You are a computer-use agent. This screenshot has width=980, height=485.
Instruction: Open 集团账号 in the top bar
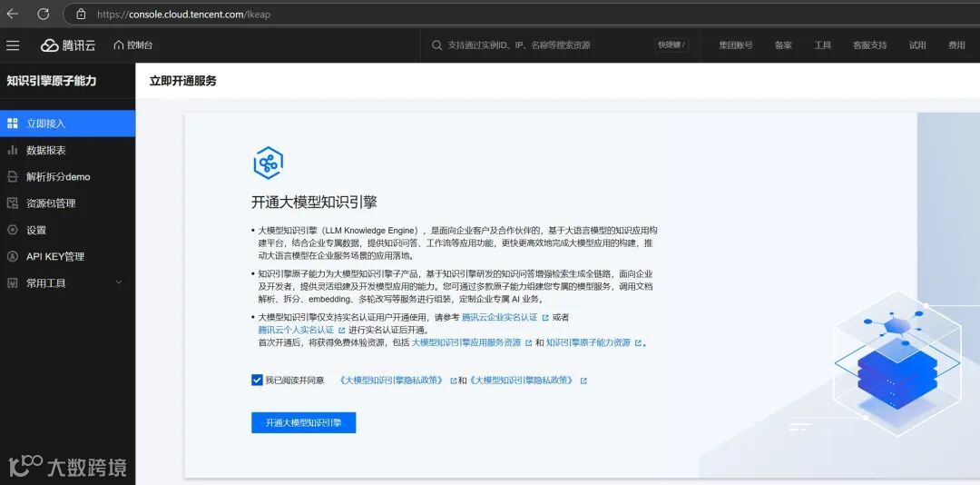(736, 45)
